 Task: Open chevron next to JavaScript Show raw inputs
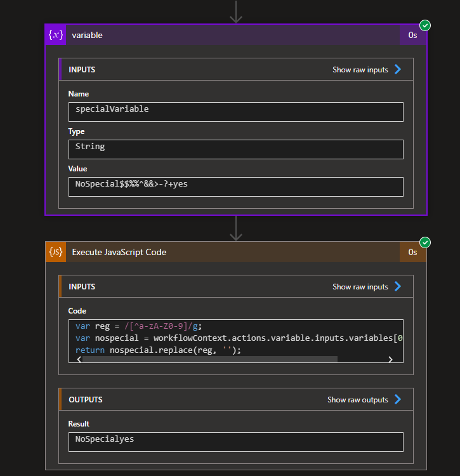[398, 286]
